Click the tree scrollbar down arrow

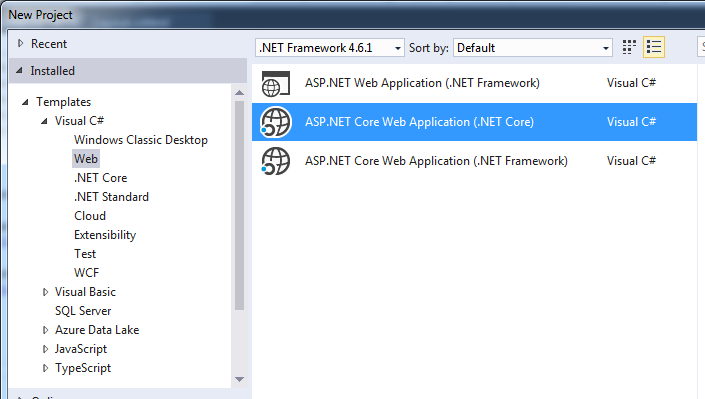tap(240, 379)
